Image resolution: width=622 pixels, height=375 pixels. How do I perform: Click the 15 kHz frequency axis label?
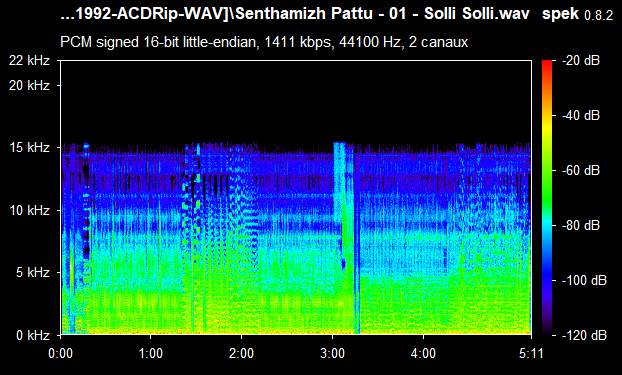[30, 148]
